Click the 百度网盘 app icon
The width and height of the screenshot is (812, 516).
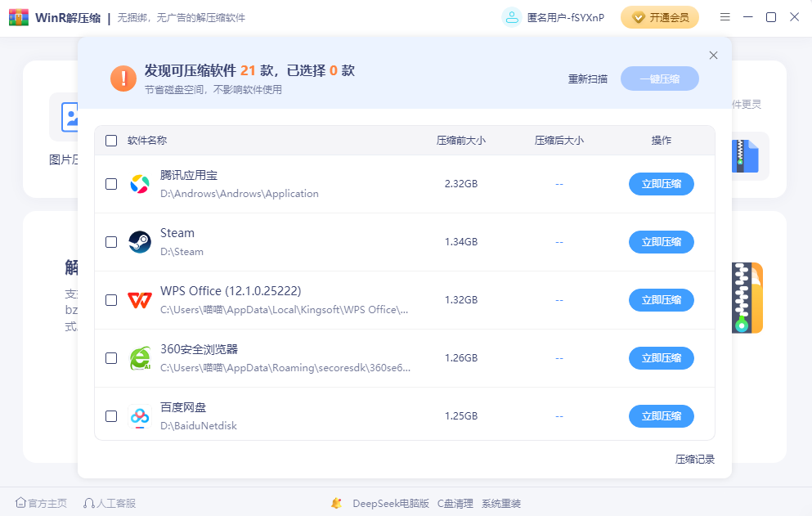click(x=140, y=416)
